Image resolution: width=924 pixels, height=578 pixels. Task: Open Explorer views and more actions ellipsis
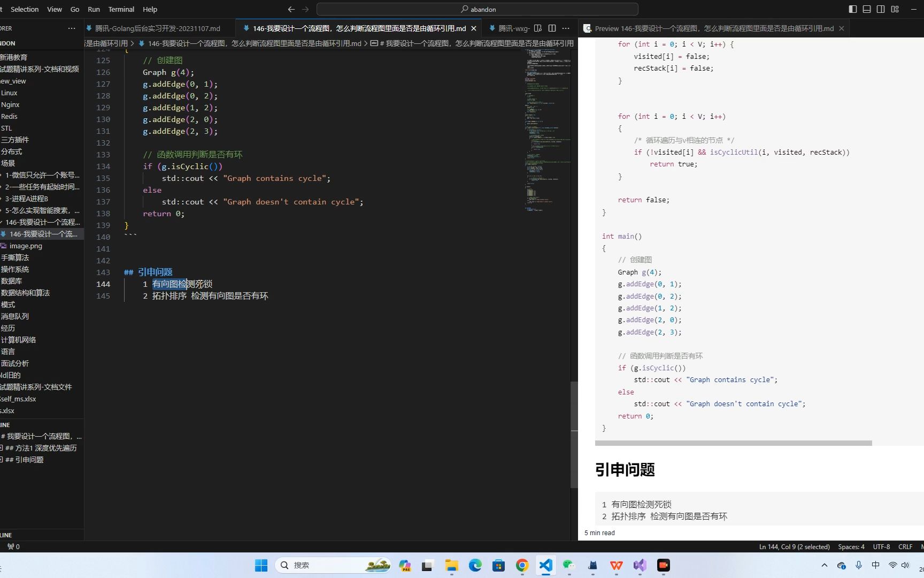point(72,28)
